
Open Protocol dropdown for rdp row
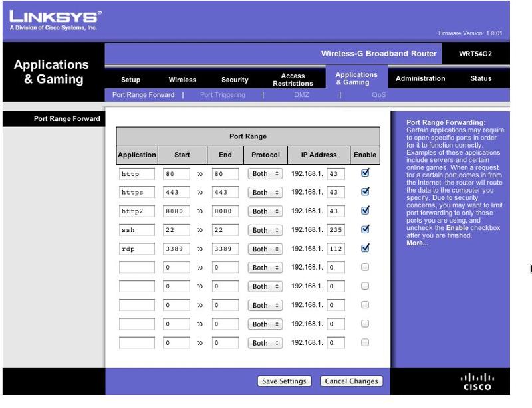(x=265, y=249)
